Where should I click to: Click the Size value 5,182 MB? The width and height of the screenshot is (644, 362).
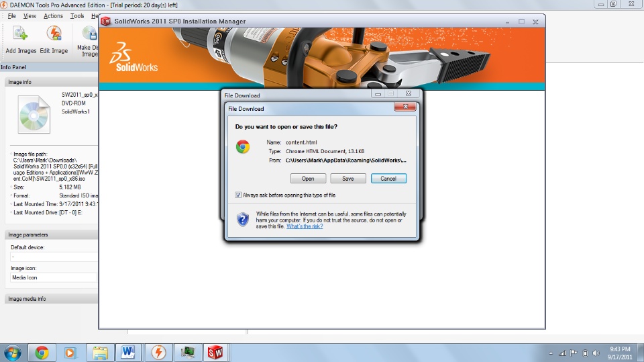[70, 187]
